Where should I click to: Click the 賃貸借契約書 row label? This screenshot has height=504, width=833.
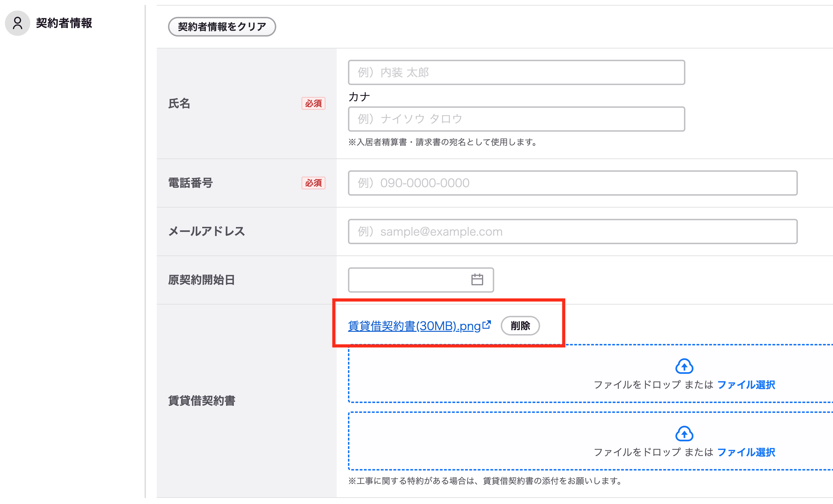pyautogui.click(x=202, y=401)
